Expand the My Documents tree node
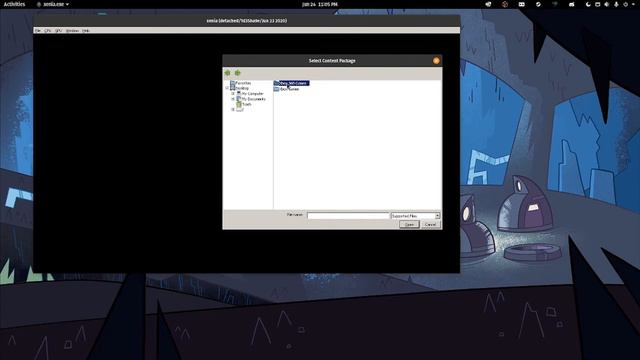Viewport: 640px width, 360px height. click(x=233, y=99)
